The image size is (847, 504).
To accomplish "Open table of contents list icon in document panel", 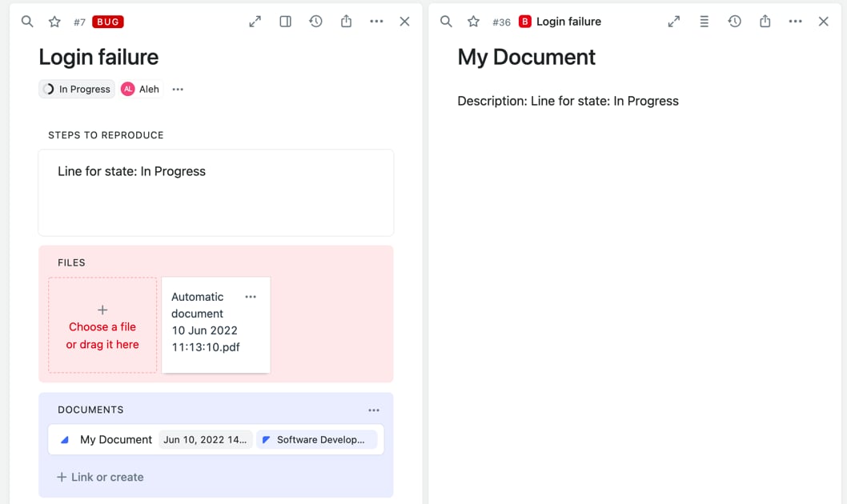I will [x=704, y=22].
